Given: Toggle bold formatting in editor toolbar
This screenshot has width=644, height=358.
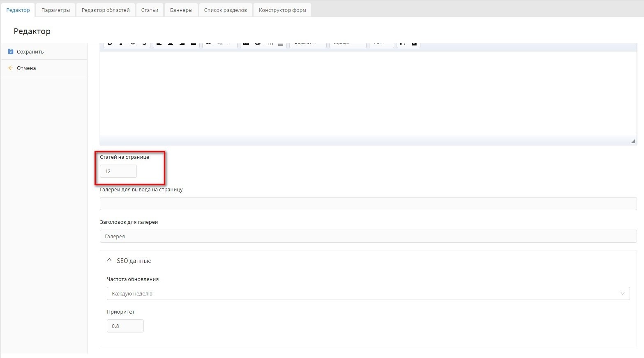Looking at the screenshot, I should tap(110, 44).
